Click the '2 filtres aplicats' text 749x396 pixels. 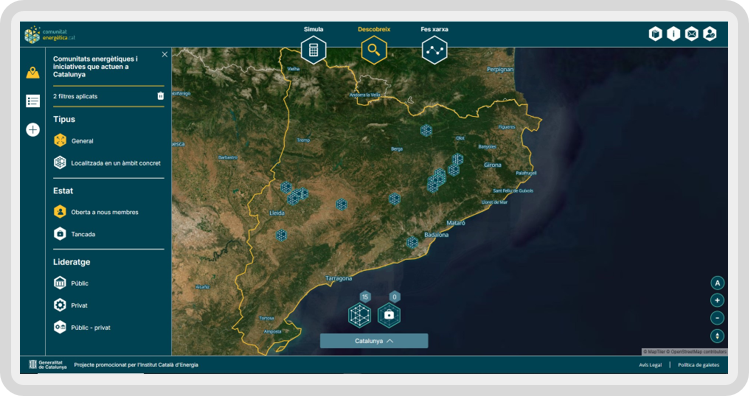(x=75, y=96)
